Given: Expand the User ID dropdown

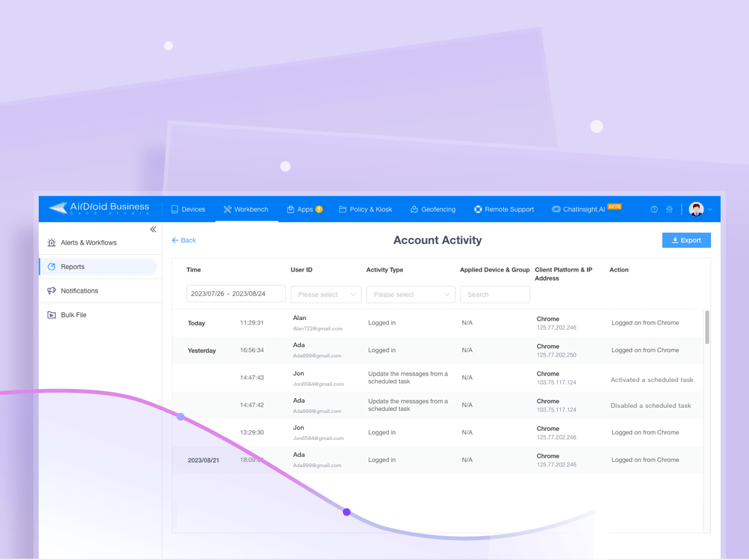Looking at the screenshot, I should tap(326, 295).
